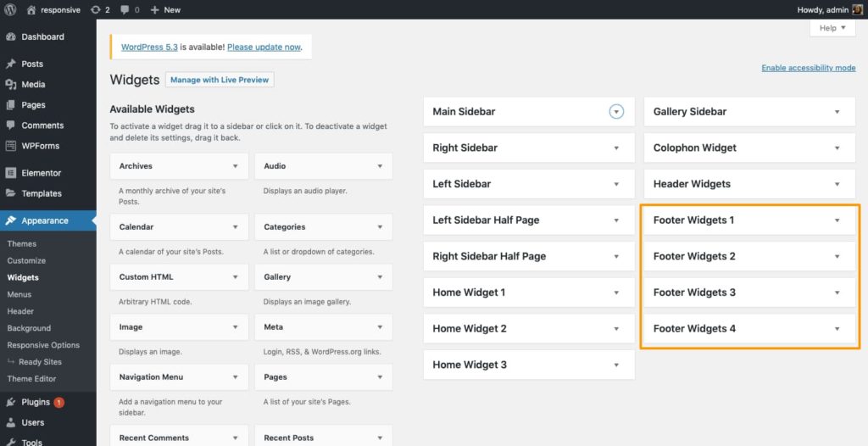Select the Image widget title

coord(131,327)
